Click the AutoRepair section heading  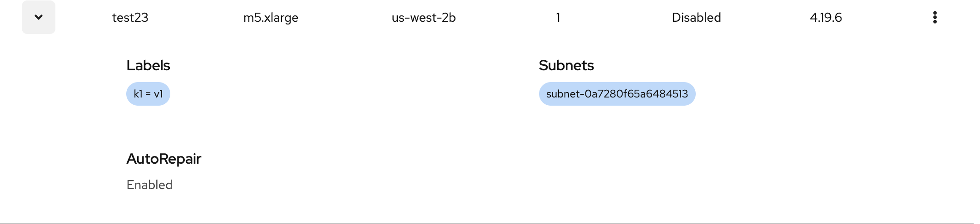point(163,159)
